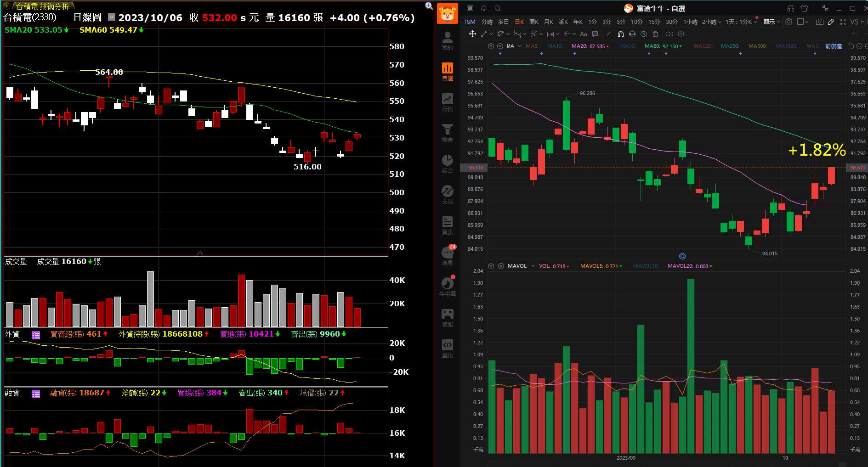Image resolution: width=868 pixels, height=467 pixels.
Task: Open the 組合 portfolio sidebar icon
Action: tap(447, 164)
